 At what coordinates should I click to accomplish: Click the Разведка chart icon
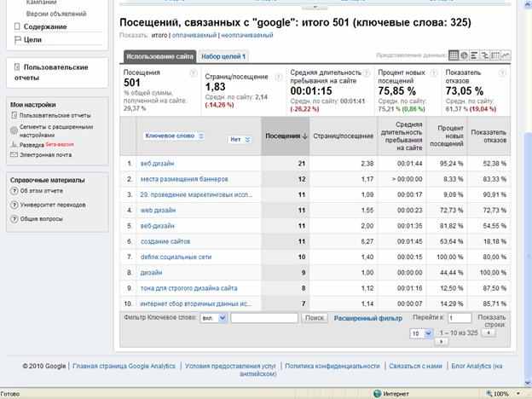click(x=14, y=145)
